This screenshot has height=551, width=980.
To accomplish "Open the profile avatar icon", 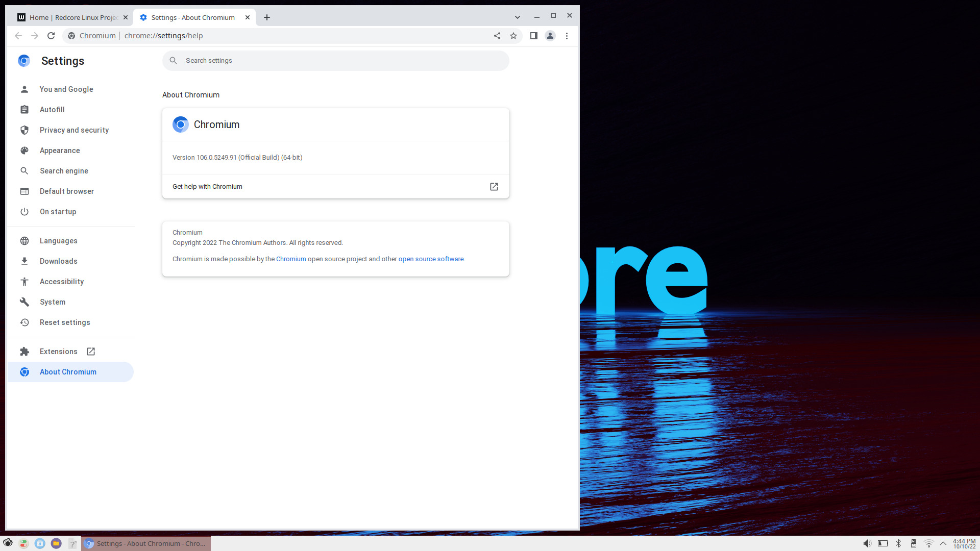I will point(550,36).
